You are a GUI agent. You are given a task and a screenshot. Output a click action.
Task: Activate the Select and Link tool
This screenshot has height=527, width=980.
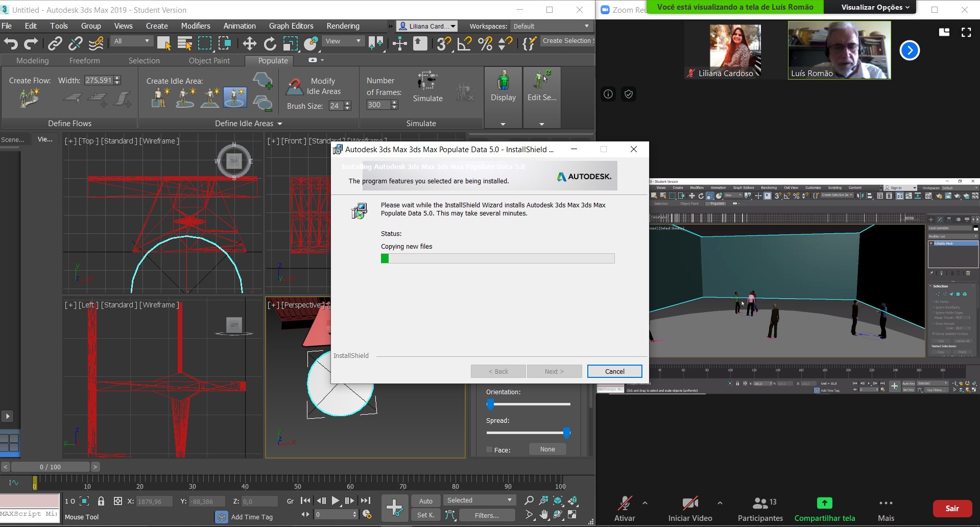coord(55,44)
